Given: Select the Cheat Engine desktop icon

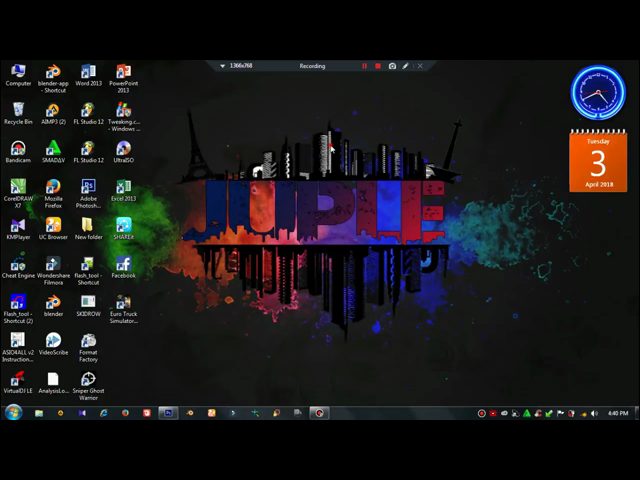Looking at the screenshot, I should (18, 267).
